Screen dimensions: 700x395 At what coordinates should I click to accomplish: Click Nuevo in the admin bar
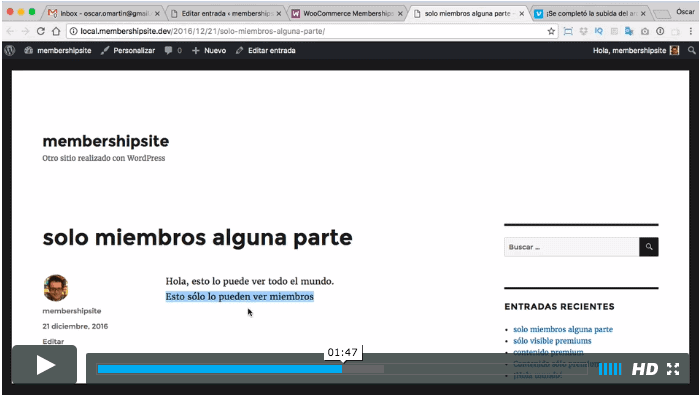209,50
